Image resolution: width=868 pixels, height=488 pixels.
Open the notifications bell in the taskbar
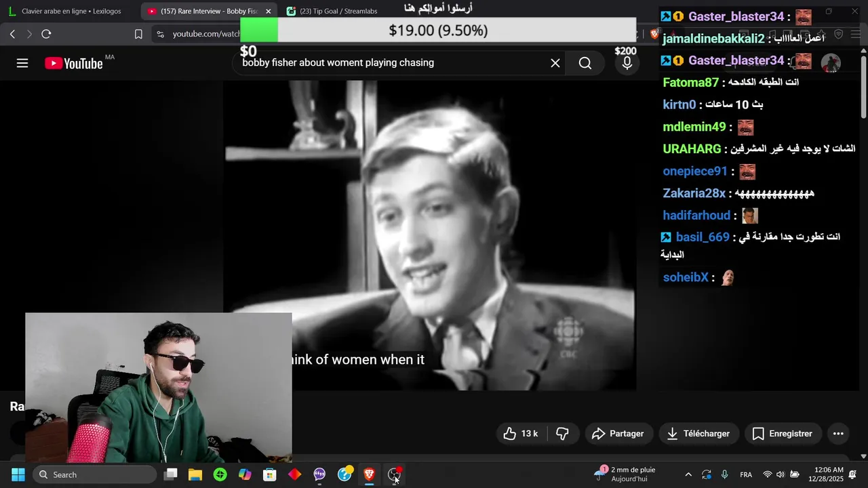[853, 474]
